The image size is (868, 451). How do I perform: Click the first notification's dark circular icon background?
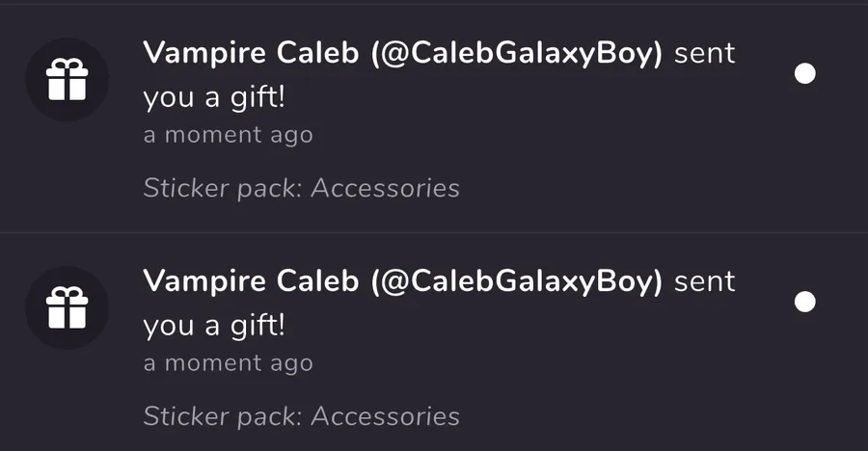click(67, 80)
